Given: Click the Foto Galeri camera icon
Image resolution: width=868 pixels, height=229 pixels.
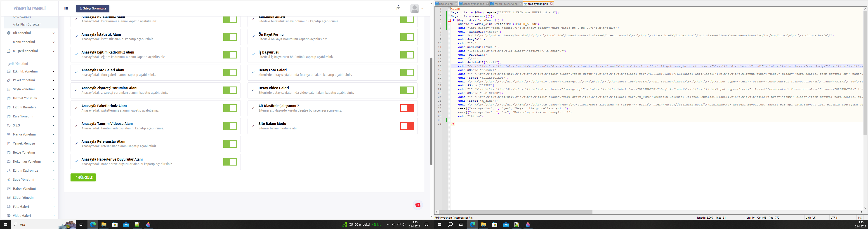Looking at the screenshot, I should [x=9, y=206].
